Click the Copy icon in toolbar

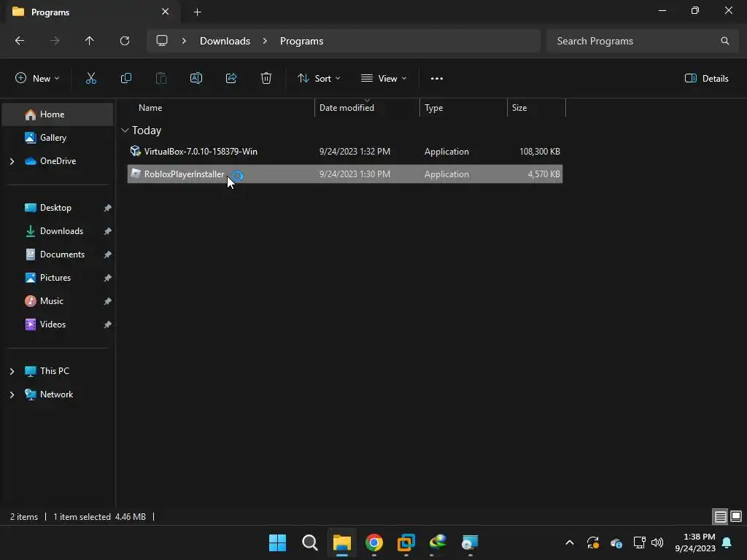click(125, 78)
